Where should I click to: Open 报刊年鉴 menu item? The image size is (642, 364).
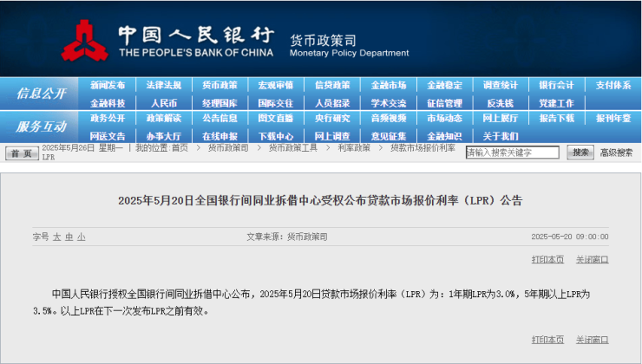[613, 118]
